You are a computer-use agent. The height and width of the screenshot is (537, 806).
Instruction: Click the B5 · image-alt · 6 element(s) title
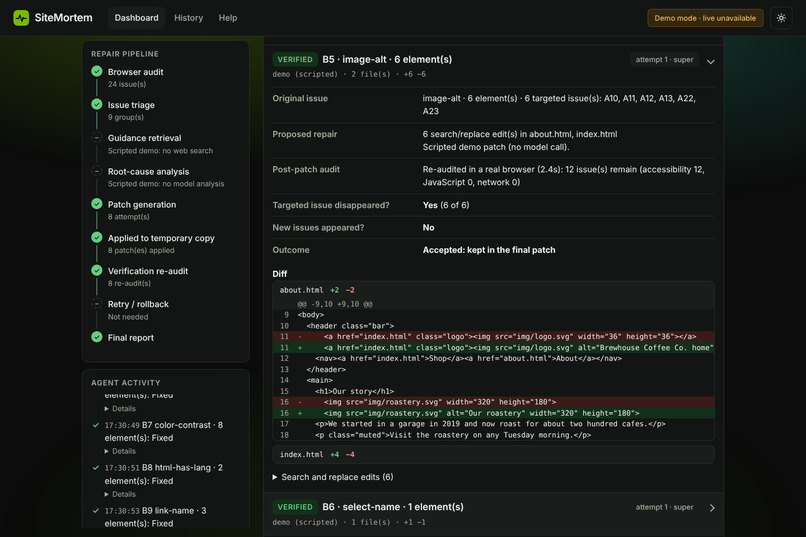click(387, 60)
